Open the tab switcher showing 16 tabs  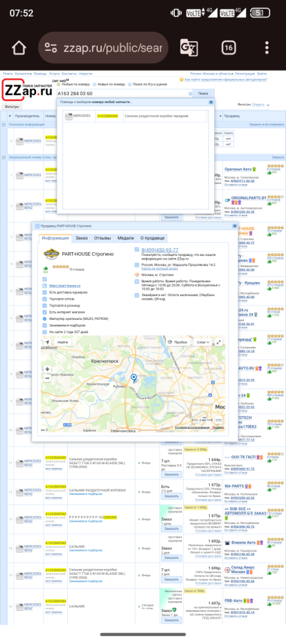[x=228, y=48]
